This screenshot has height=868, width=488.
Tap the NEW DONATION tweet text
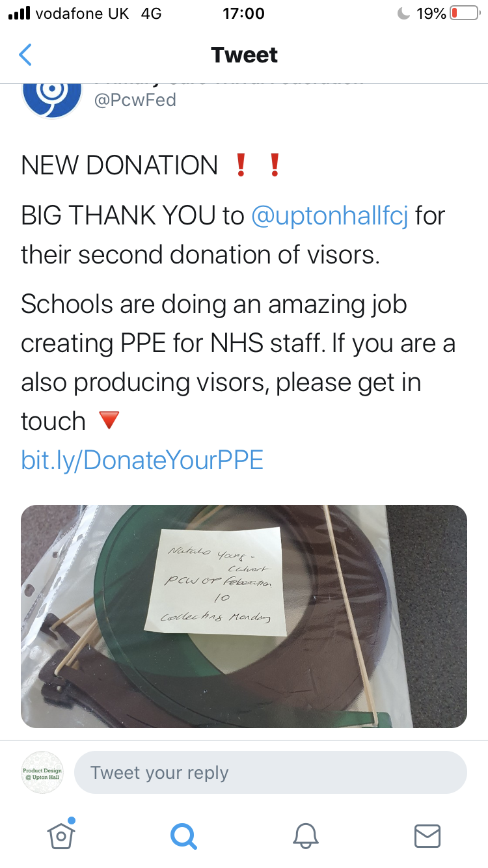(x=119, y=165)
